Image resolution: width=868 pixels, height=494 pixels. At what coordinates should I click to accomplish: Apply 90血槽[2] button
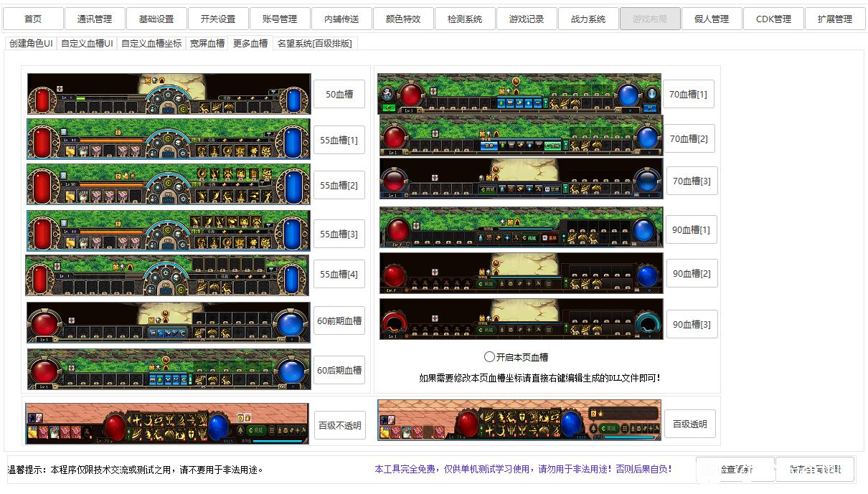tap(692, 273)
